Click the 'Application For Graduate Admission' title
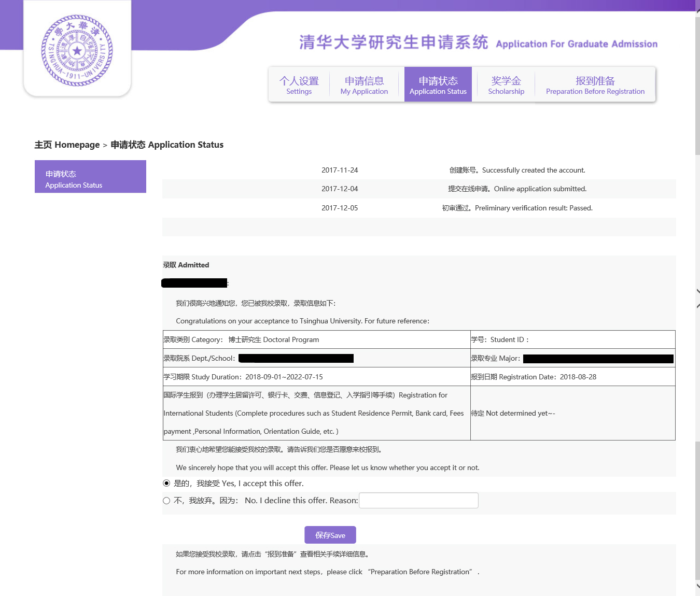This screenshot has height=596, width=700. 577,44
